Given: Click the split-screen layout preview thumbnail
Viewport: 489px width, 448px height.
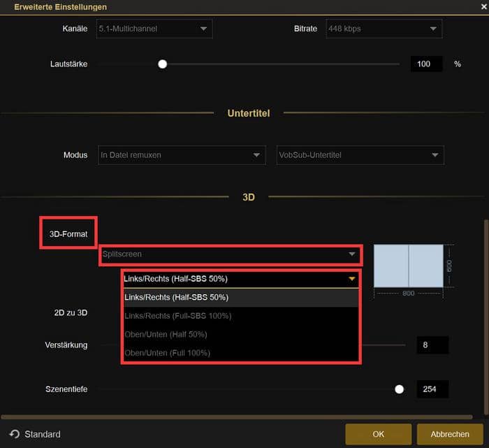Looking at the screenshot, I should click(409, 266).
